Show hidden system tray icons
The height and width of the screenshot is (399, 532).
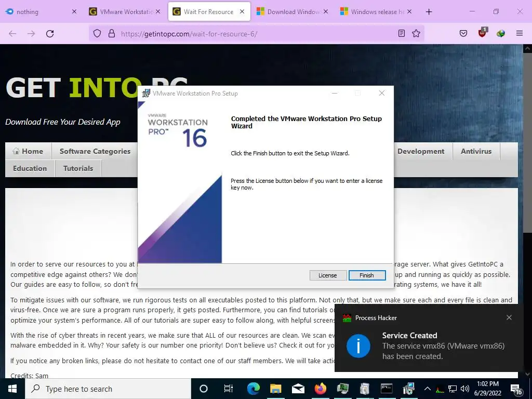click(428, 389)
